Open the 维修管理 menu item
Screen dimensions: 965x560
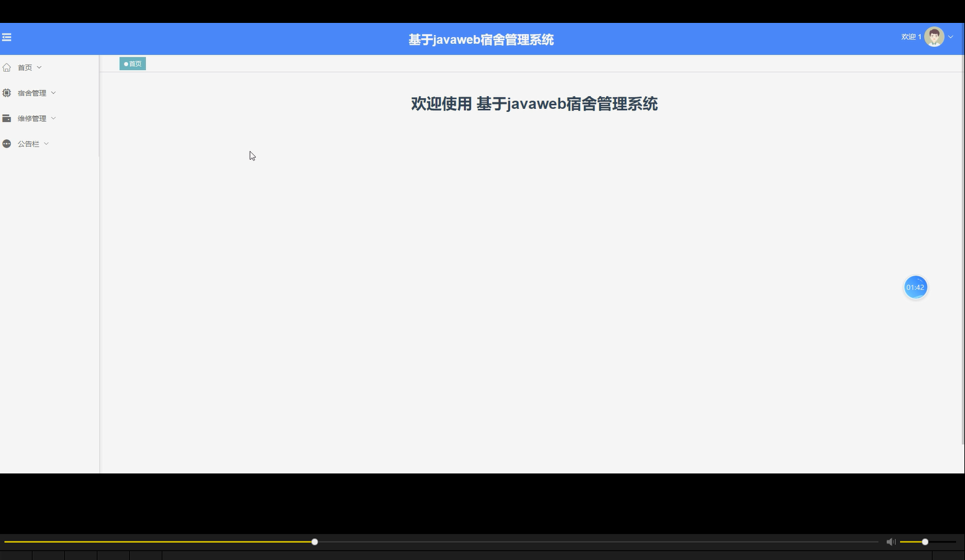32,118
